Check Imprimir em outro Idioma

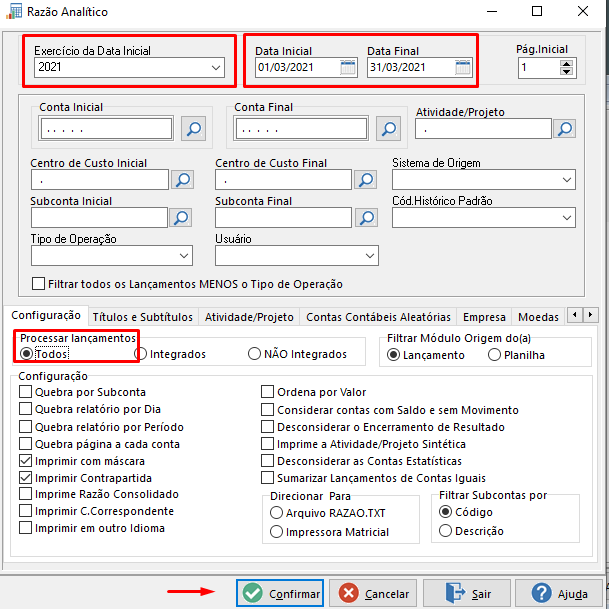pos(26,528)
